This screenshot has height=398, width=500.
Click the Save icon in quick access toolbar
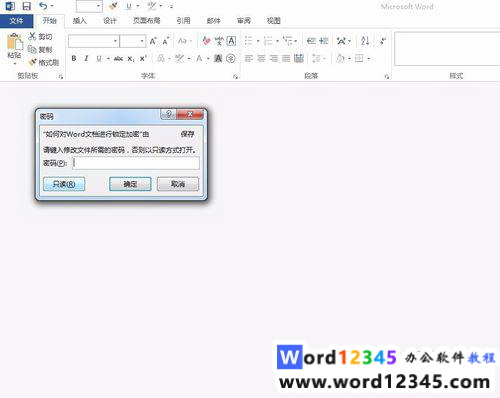coord(26,6)
